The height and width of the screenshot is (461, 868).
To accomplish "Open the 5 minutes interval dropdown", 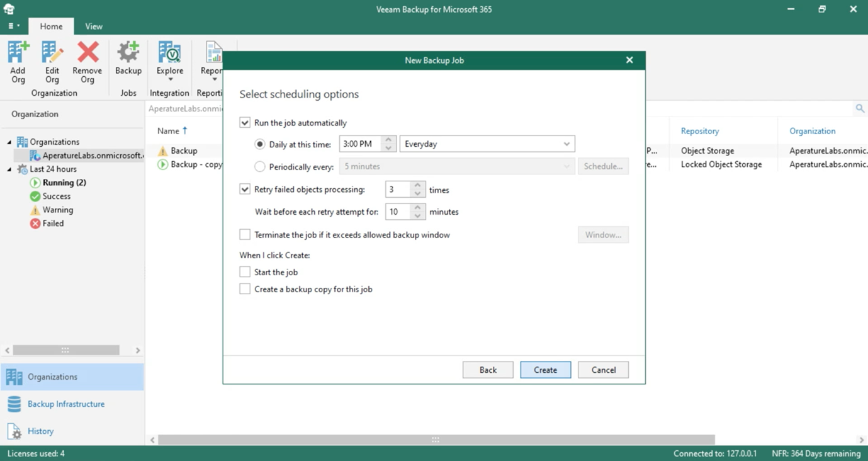I will pyautogui.click(x=457, y=167).
